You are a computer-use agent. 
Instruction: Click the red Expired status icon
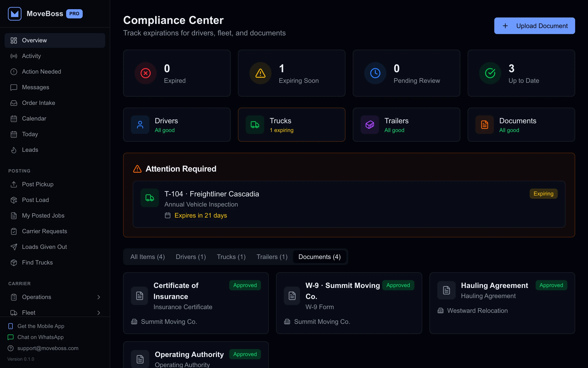(146, 73)
